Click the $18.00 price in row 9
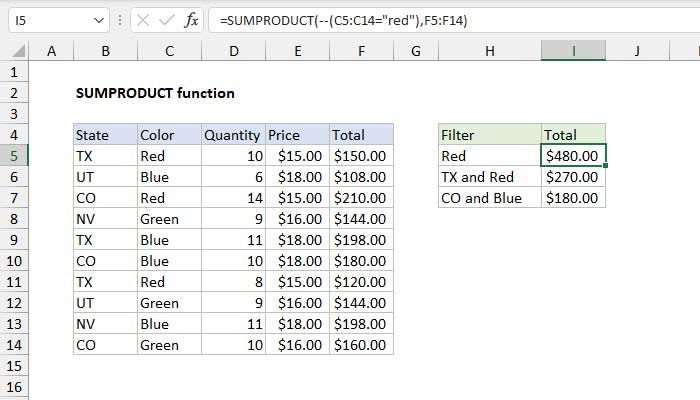 tap(297, 240)
